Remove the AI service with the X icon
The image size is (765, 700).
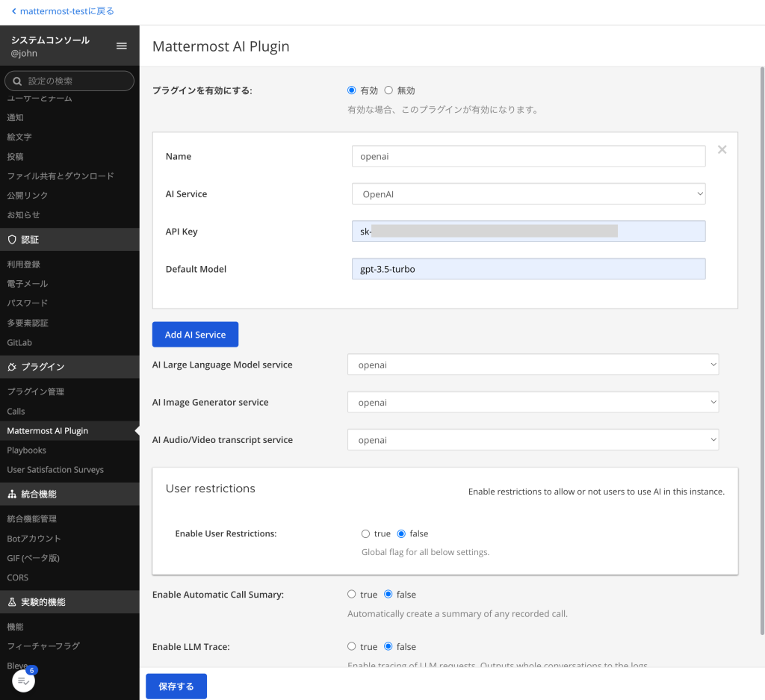(x=722, y=149)
